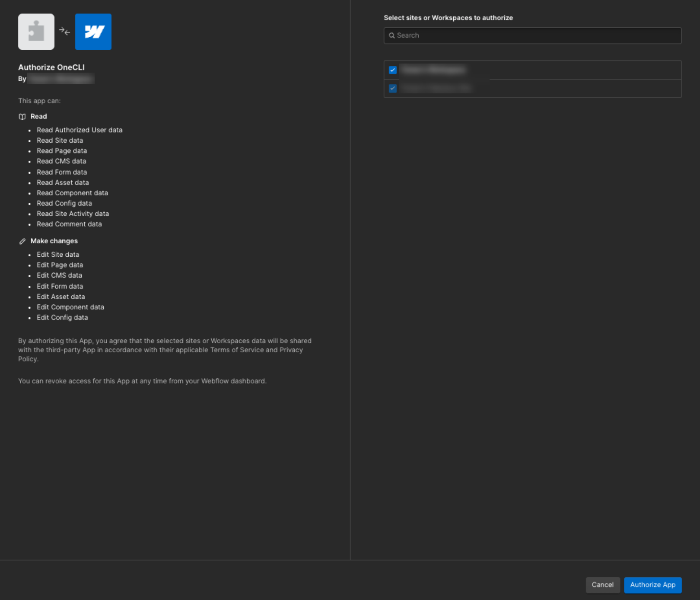Click 'Read Page data' permission
This screenshot has width=700, height=600.
(62, 151)
